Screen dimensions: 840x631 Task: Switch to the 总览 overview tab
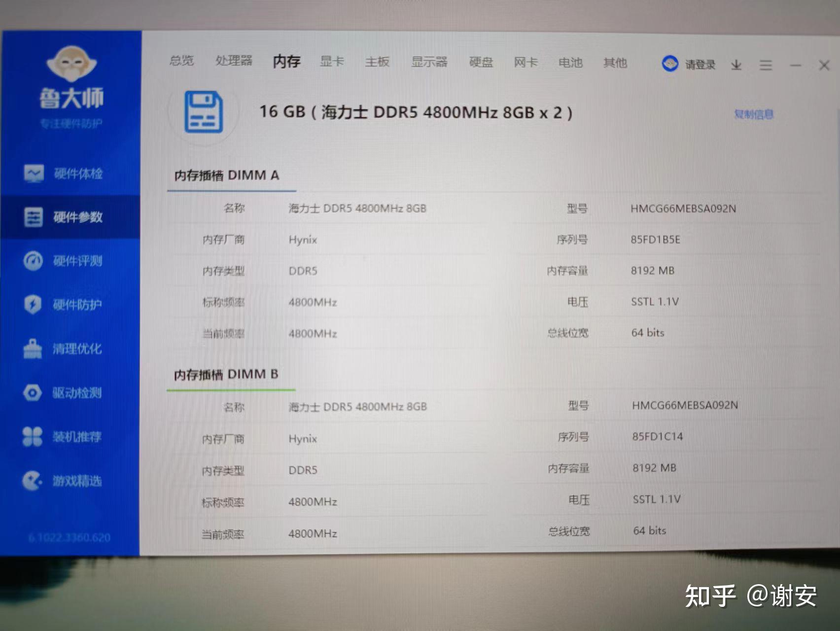tap(181, 61)
